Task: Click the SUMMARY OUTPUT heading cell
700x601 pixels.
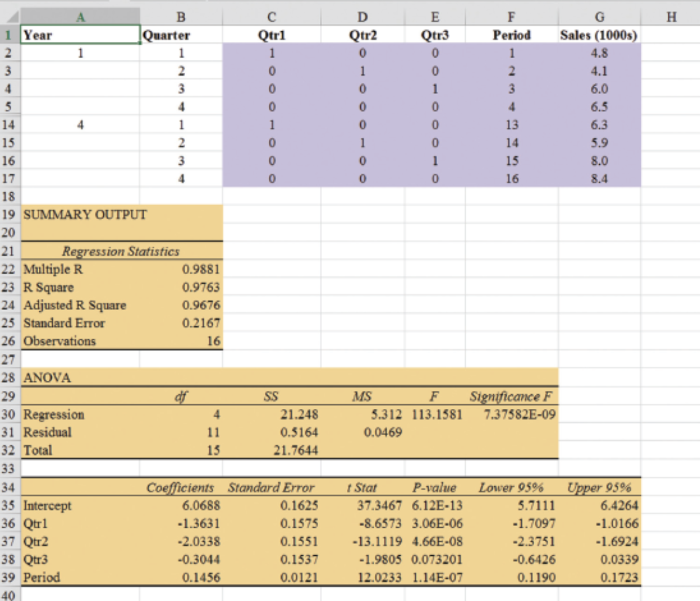Action: (83, 214)
